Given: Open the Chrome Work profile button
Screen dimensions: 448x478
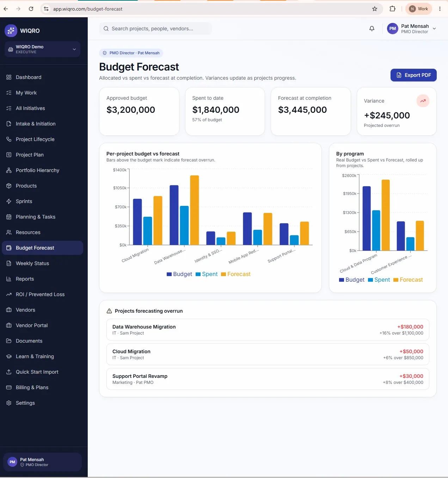Looking at the screenshot, I should (x=419, y=9).
